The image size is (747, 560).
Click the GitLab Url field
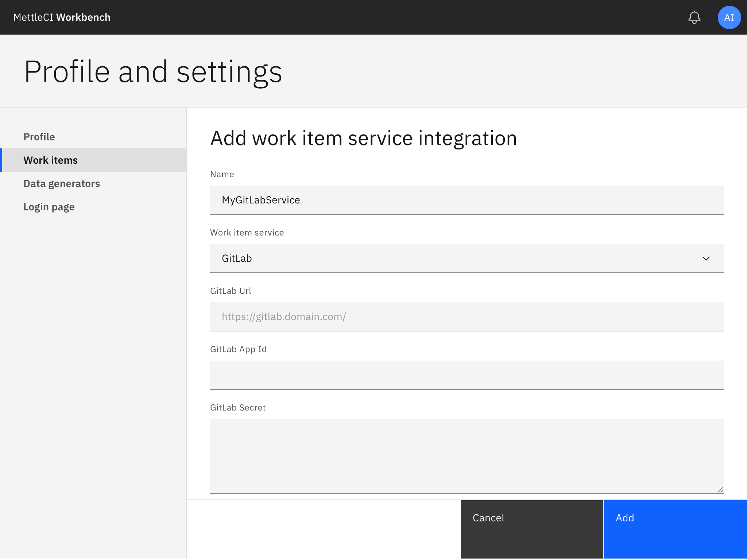coord(467,317)
